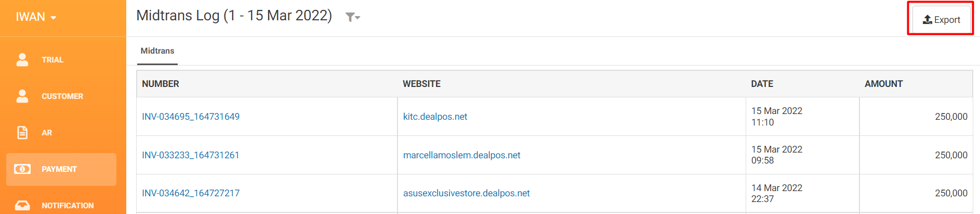Open invoice INV-034642_164727217
Viewport: 980px width, 214px height.
pos(191,193)
